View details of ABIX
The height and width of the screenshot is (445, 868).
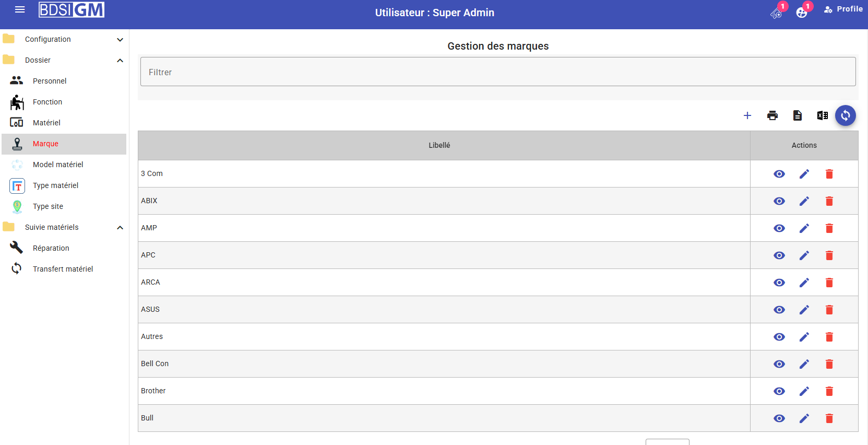[779, 201]
